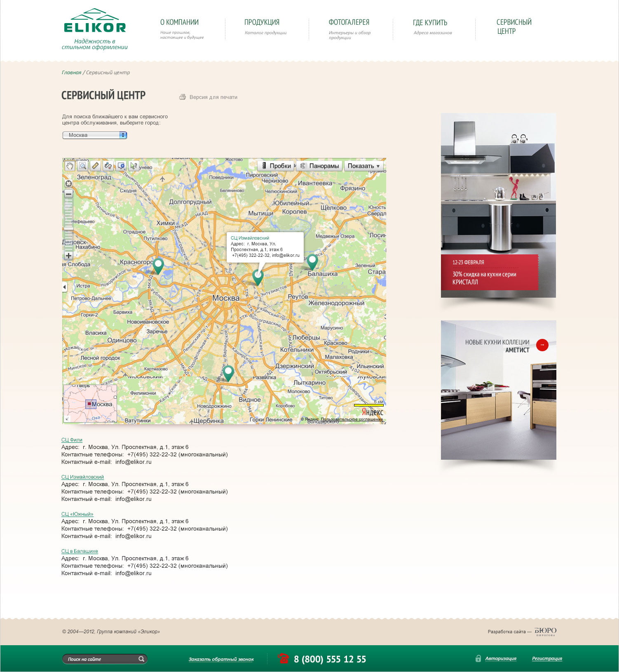Click the Balashikha service center map pin

point(312,261)
